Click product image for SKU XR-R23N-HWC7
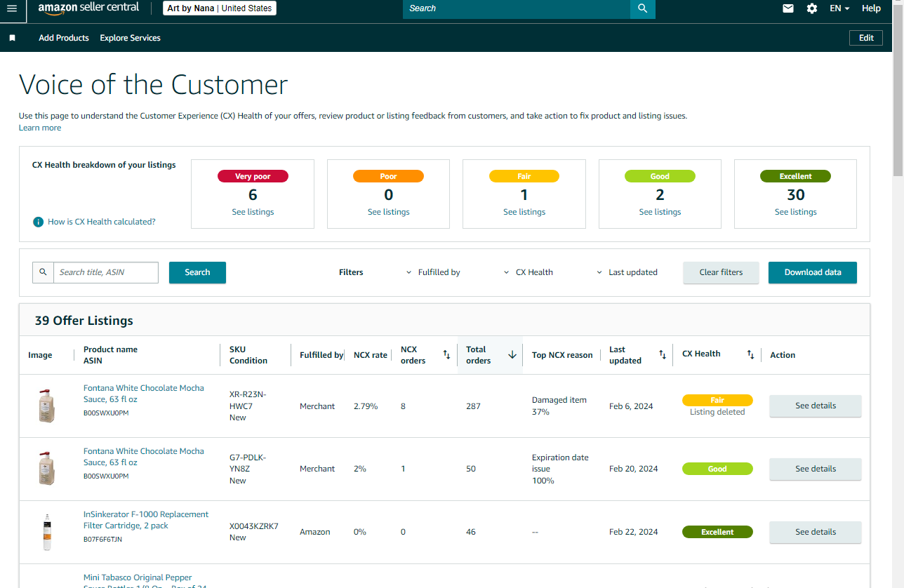904x588 pixels. pyautogui.click(x=46, y=406)
